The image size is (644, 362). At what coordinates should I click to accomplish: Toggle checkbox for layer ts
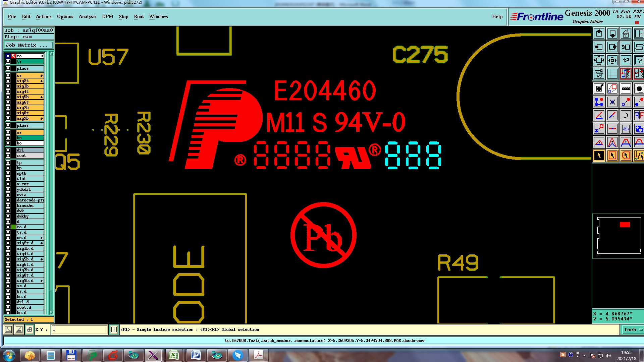click(8, 61)
